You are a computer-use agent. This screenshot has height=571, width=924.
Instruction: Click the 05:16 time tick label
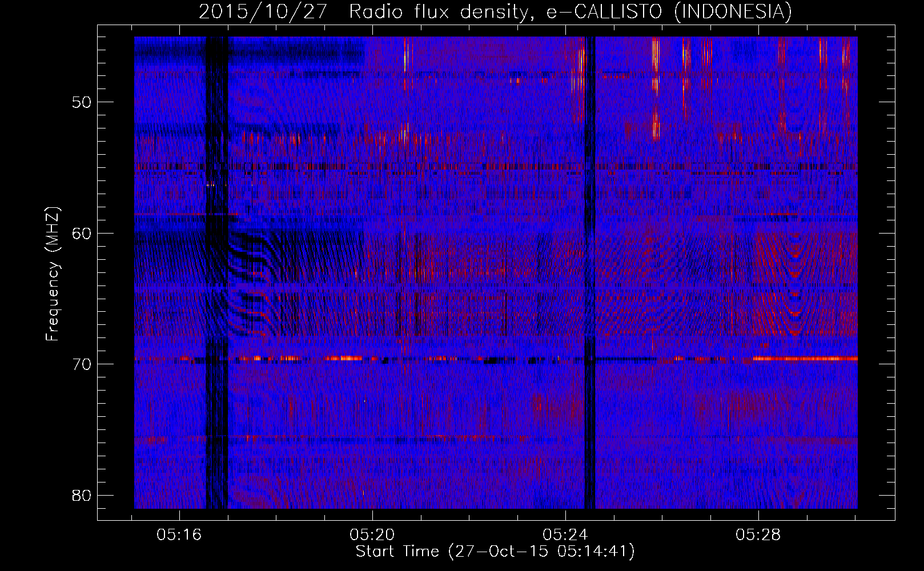click(x=179, y=535)
